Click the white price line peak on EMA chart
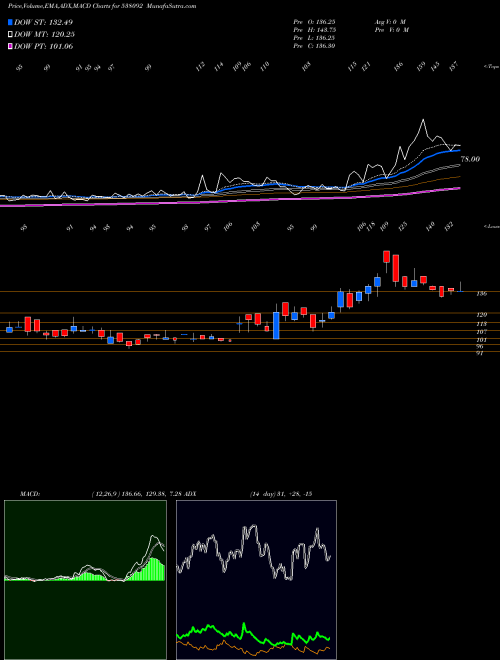The height and width of the screenshot is (660, 500). tap(423, 120)
